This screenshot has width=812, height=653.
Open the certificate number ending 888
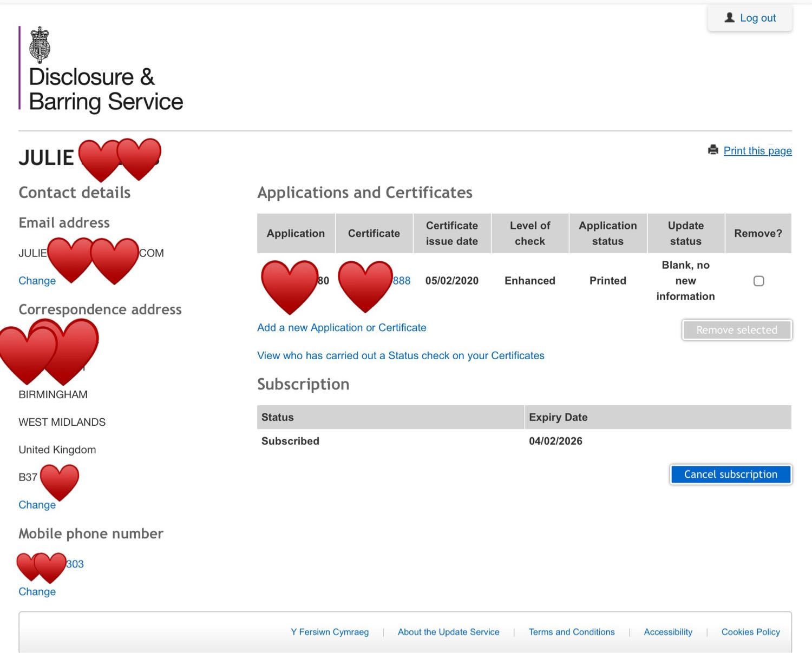(x=402, y=280)
